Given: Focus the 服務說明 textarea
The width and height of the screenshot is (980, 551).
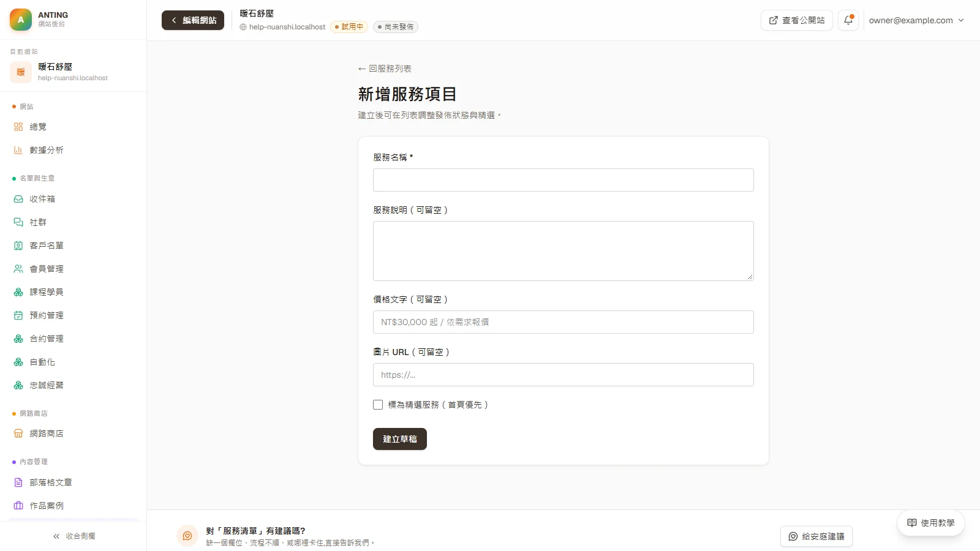Looking at the screenshot, I should [563, 251].
